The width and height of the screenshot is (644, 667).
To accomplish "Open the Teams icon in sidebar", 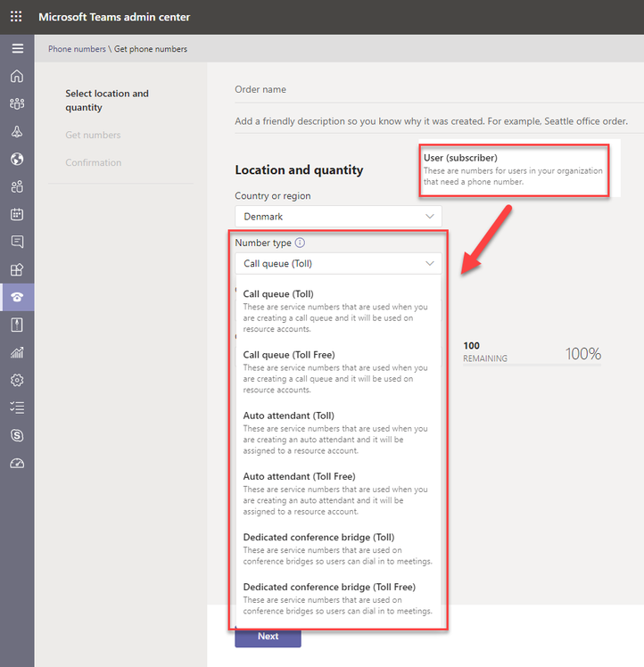I will 17,103.
